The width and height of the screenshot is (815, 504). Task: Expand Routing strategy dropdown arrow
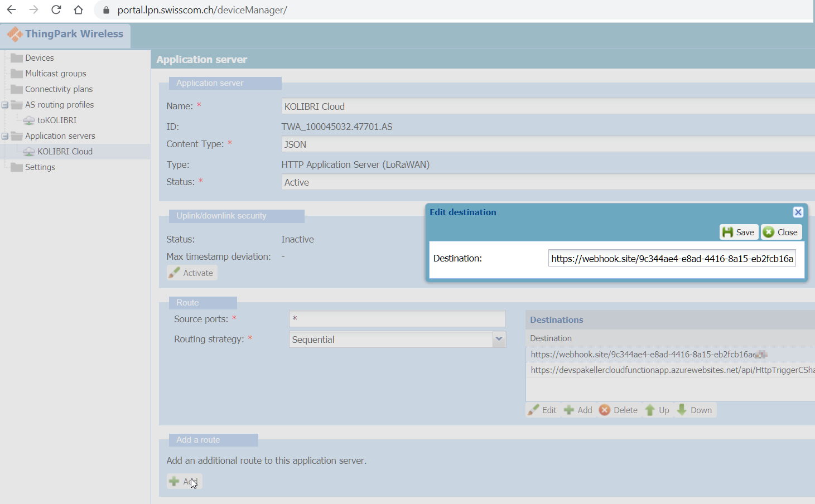[499, 340]
